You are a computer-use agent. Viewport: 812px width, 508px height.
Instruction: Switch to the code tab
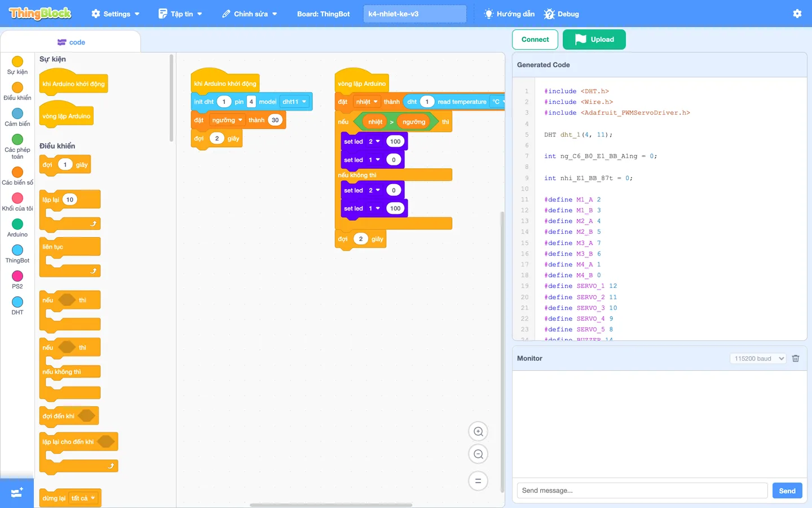point(71,42)
